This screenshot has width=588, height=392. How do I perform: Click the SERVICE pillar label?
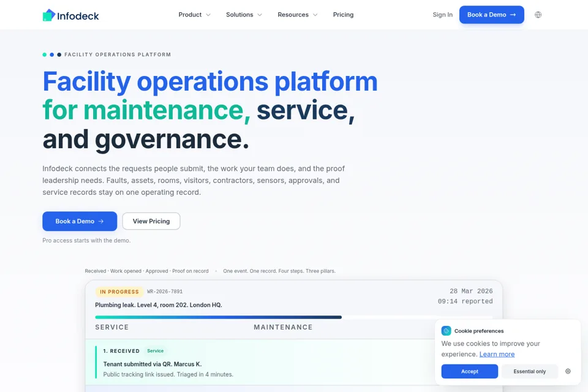[111, 327]
